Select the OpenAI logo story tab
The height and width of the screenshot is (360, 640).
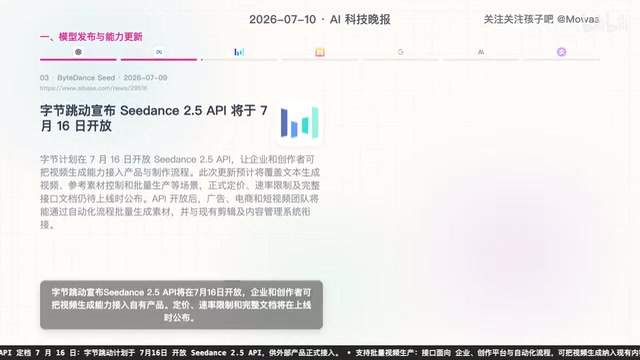pyautogui.click(x=78, y=52)
